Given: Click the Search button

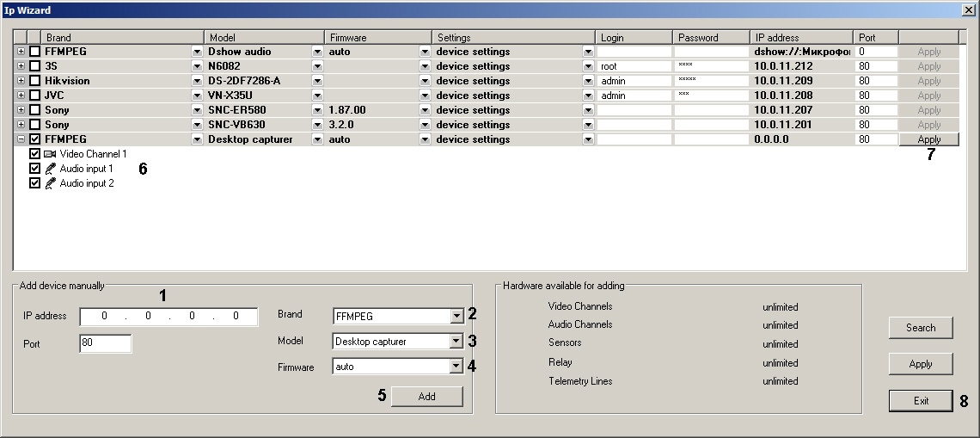Looking at the screenshot, I should point(921,328).
